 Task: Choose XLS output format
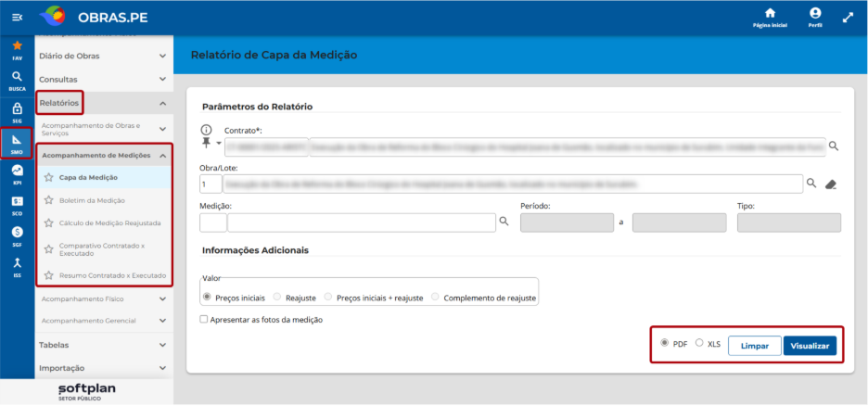pos(699,343)
